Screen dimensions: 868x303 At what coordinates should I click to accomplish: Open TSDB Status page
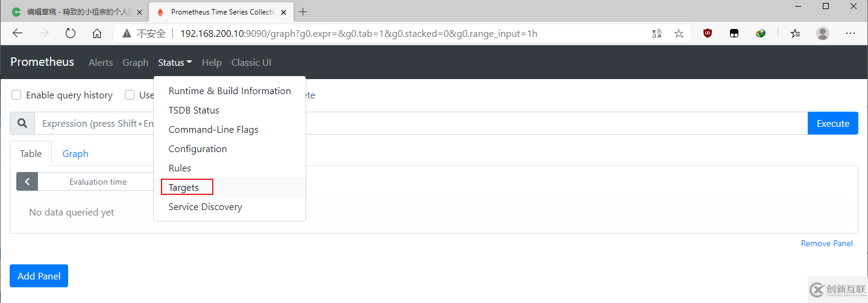tap(230, 110)
